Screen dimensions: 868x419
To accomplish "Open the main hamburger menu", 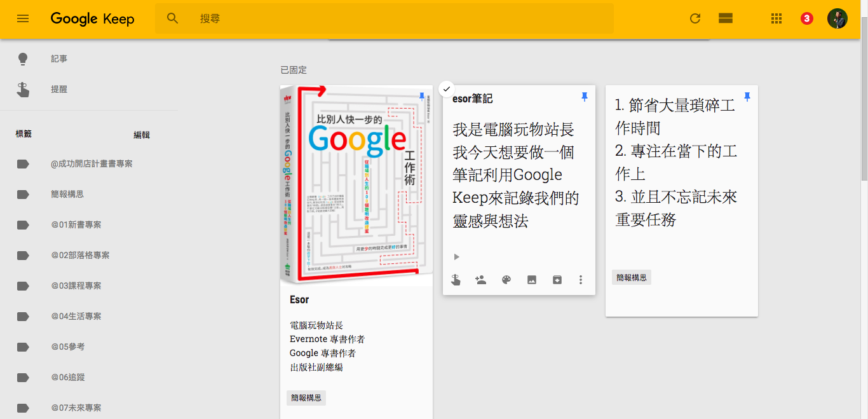I will coord(23,18).
